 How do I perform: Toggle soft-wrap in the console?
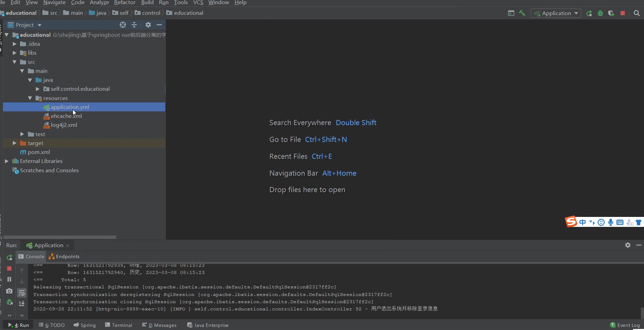(22, 293)
